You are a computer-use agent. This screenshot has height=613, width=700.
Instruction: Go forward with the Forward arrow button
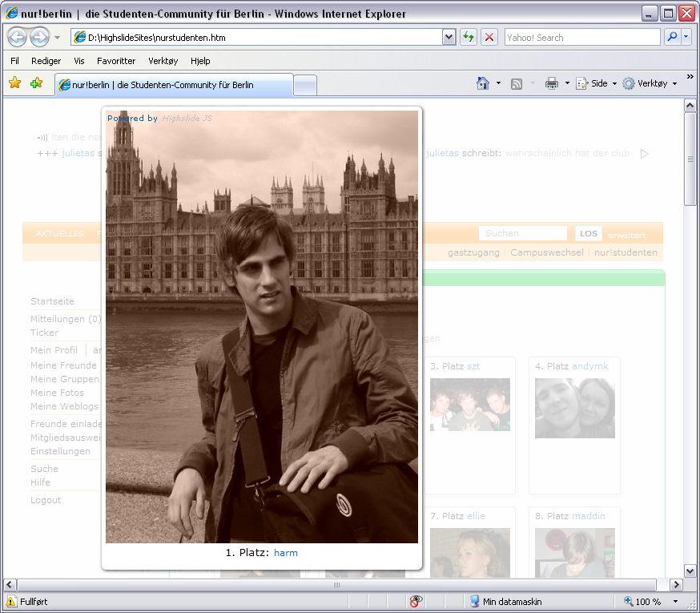pyautogui.click(x=39, y=38)
